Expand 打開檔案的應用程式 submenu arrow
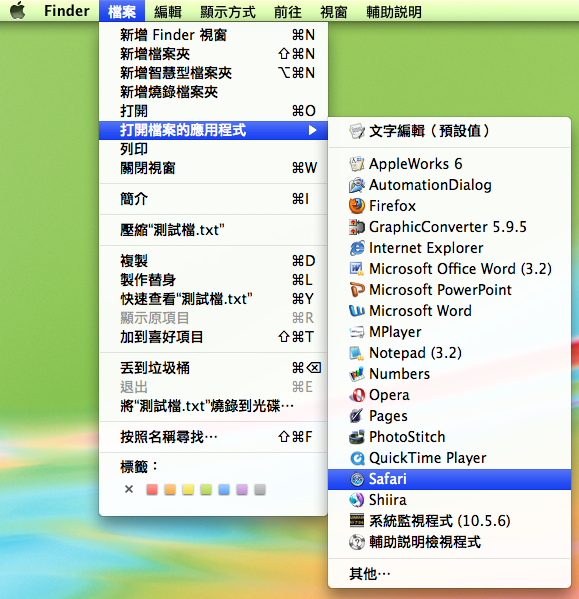Screen dimensions: 579x599 pos(312,130)
